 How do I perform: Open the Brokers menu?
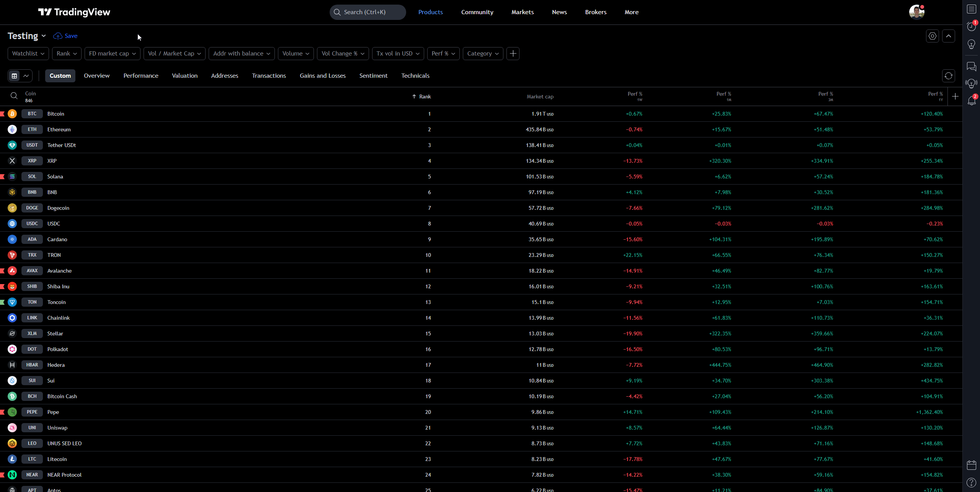pos(596,12)
